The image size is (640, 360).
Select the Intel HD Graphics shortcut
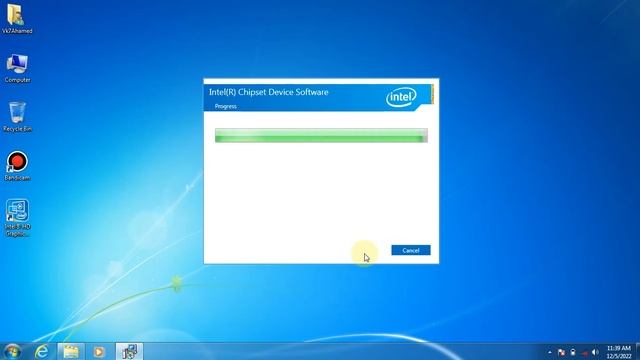click(17, 218)
